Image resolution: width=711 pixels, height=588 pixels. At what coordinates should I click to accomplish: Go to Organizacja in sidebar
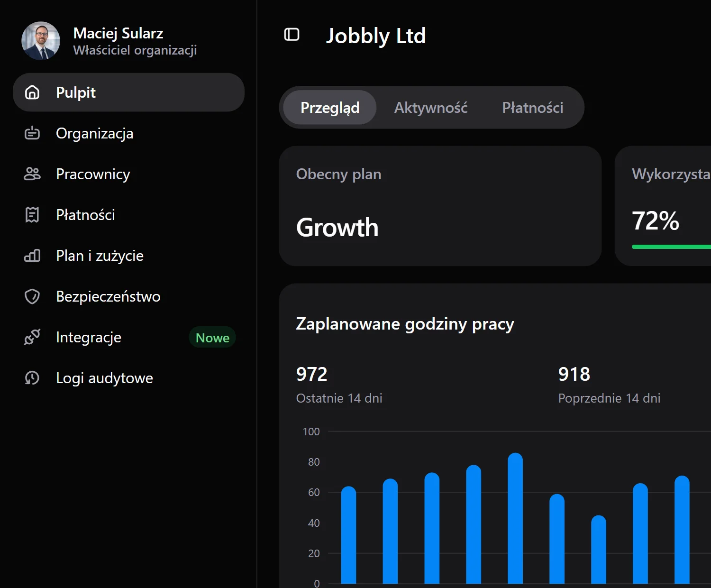click(129, 133)
